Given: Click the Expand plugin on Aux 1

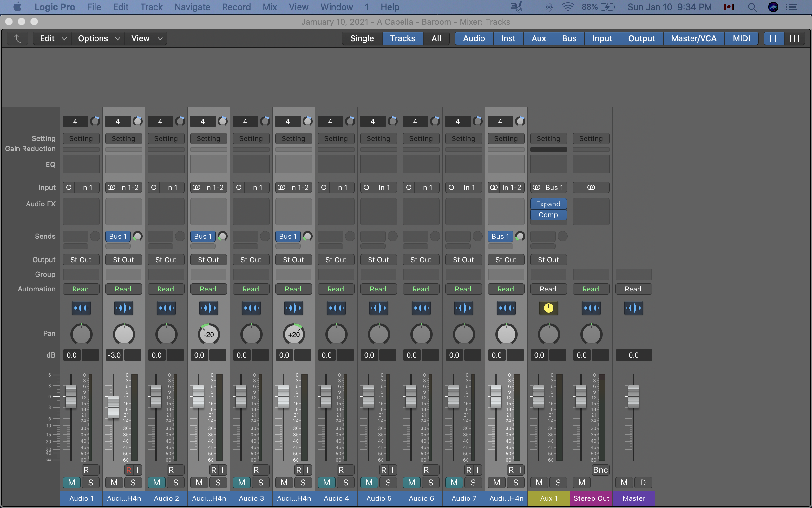Looking at the screenshot, I should pos(549,204).
